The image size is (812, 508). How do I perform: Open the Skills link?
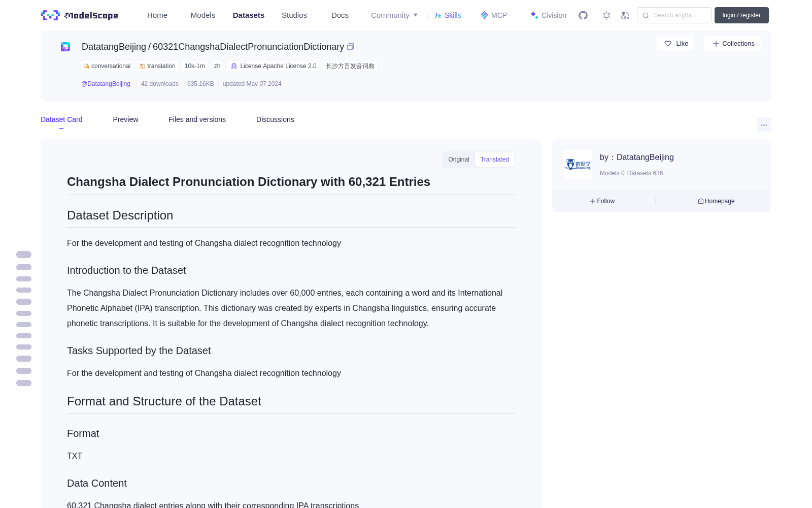(x=448, y=15)
